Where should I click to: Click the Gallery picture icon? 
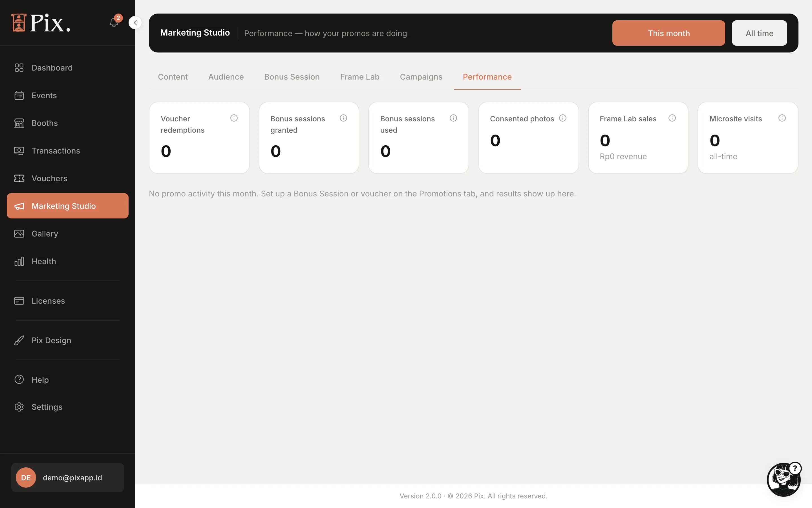pos(19,233)
